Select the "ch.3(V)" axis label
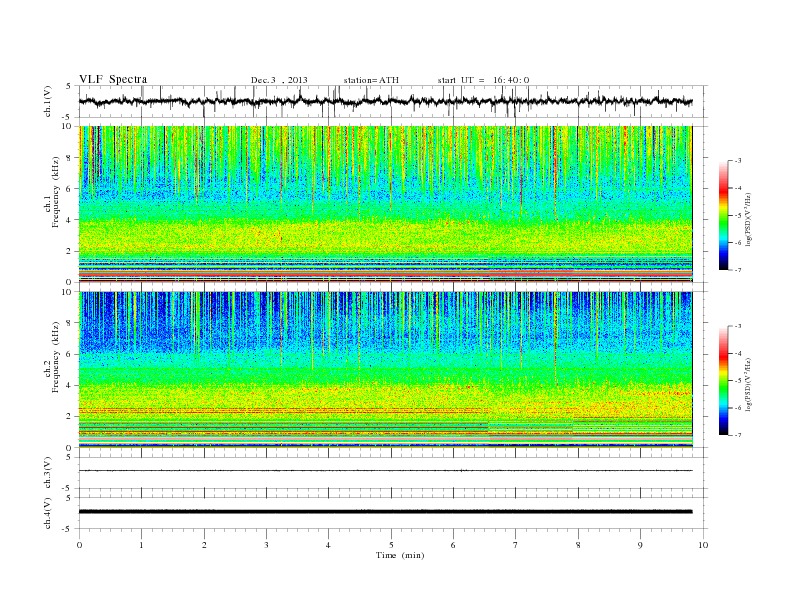Viewport: 792px width, 612px height. [x=48, y=473]
